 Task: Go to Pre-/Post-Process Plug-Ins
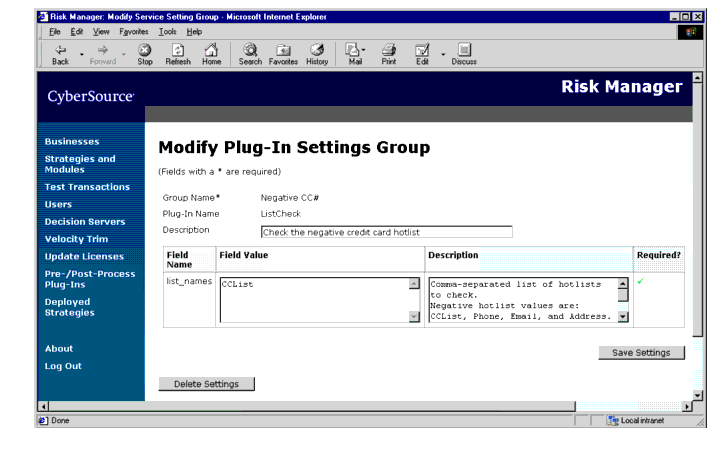90,279
